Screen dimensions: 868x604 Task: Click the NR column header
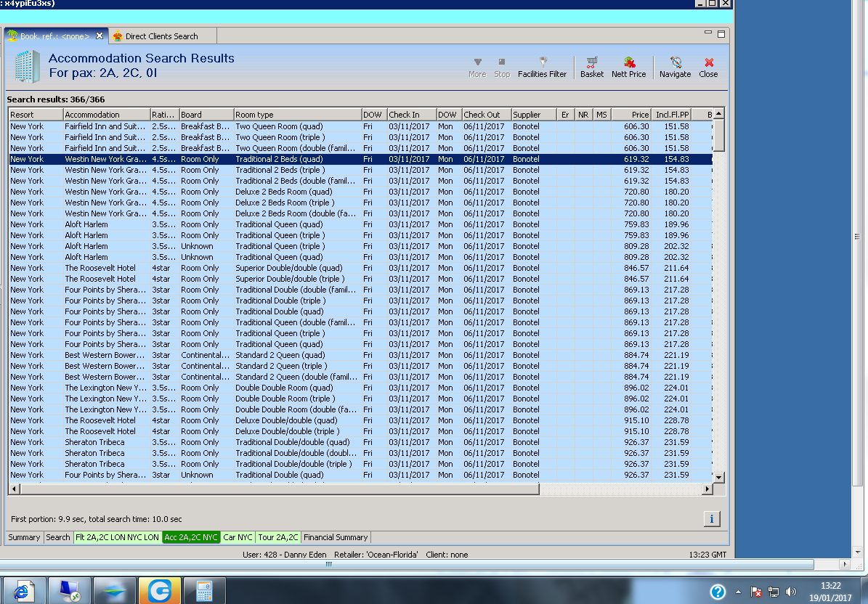[x=583, y=115]
